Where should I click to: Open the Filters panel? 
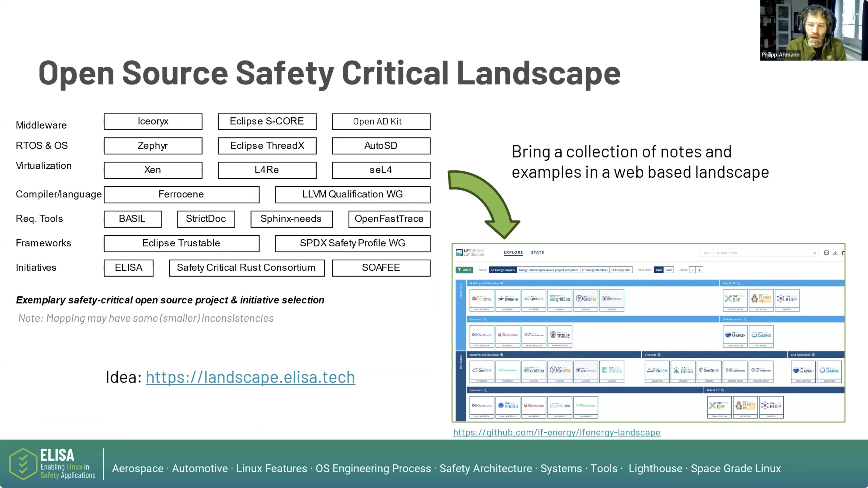(x=465, y=270)
